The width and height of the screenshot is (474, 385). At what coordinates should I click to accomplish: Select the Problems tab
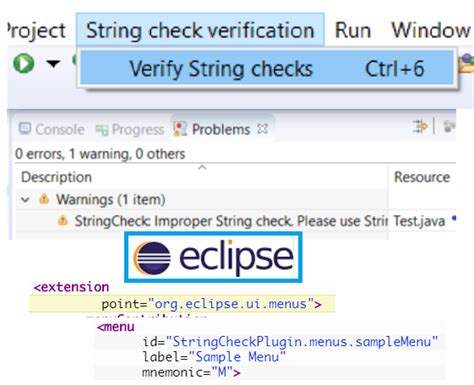(221, 129)
